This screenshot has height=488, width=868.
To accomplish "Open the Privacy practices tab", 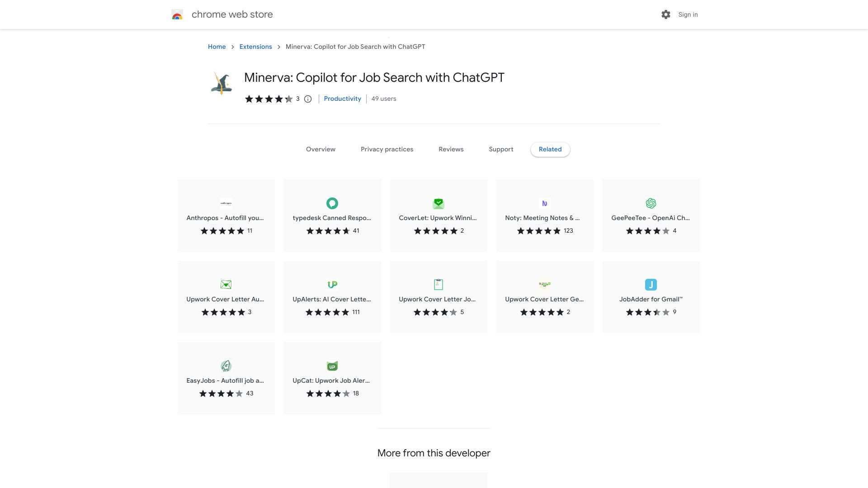I will click(387, 149).
